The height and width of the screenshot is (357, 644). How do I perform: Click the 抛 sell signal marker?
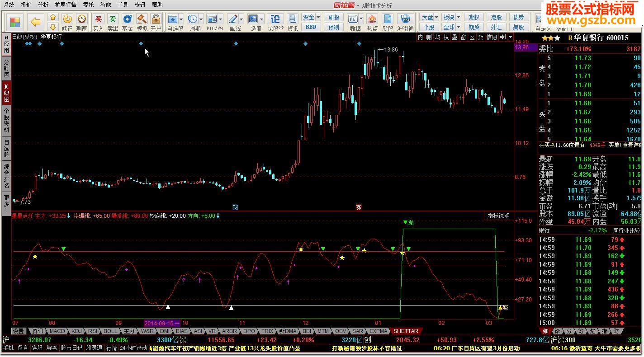pyautogui.click(x=408, y=222)
